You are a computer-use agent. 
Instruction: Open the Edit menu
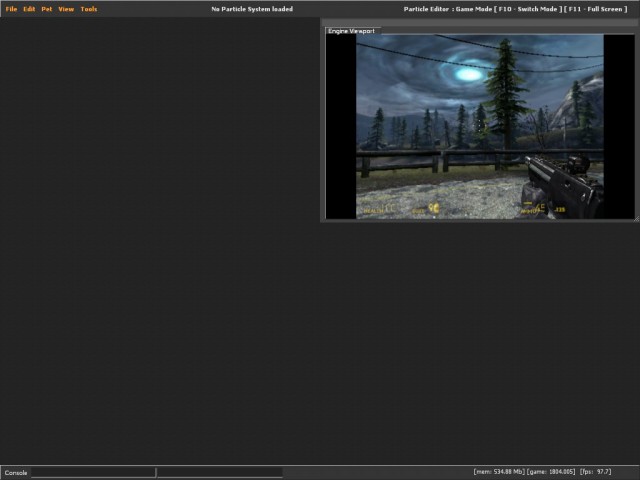point(29,9)
